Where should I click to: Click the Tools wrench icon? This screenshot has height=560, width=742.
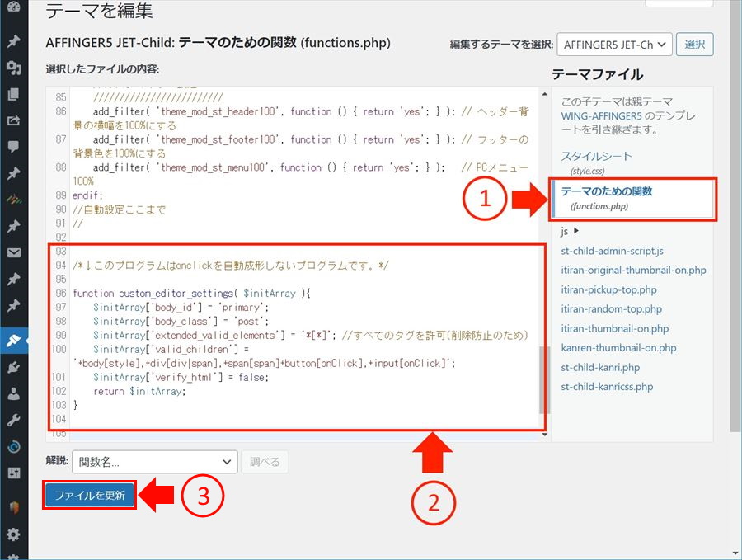click(13, 420)
